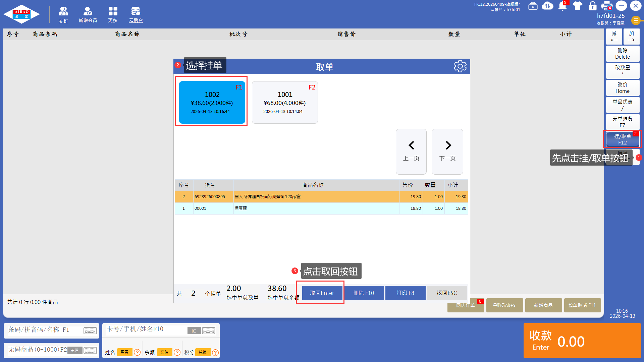
Task: Select pending order 1002 card
Action: [212, 102]
